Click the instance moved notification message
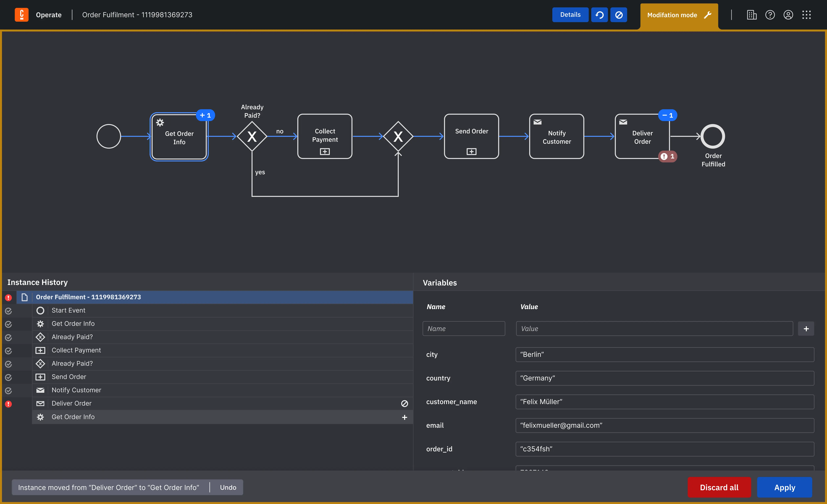Image resolution: width=827 pixels, height=504 pixels. coord(108,487)
